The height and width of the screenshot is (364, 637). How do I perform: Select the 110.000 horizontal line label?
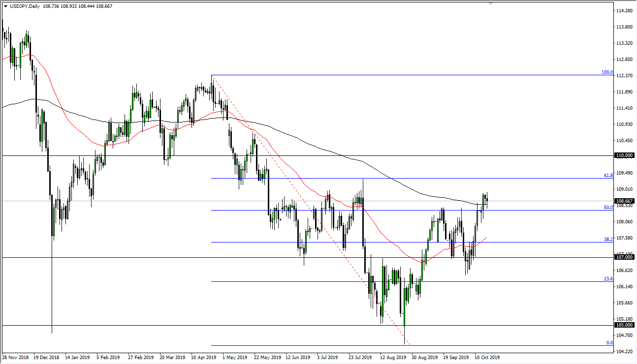click(623, 155)
